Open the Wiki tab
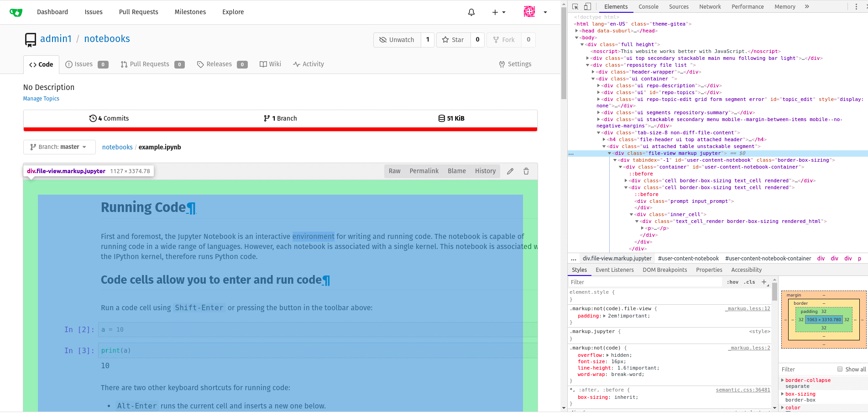868x413 pixels. coord(270,64)
